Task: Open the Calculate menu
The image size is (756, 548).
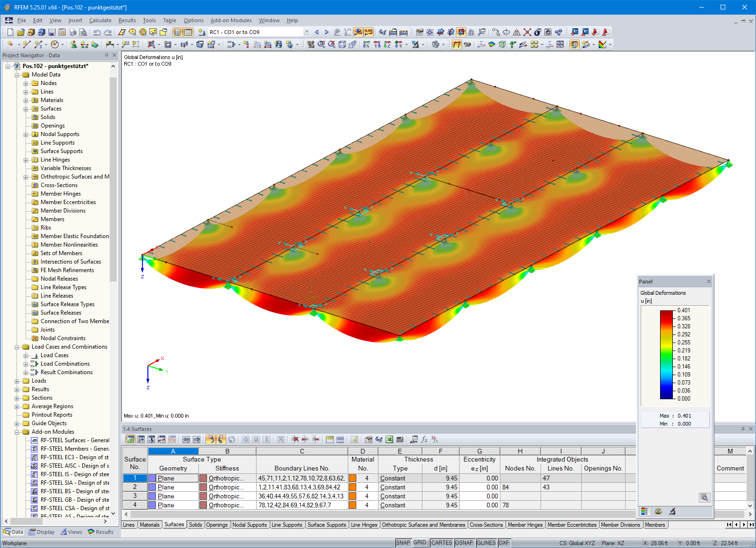Action: pos(100,20)
